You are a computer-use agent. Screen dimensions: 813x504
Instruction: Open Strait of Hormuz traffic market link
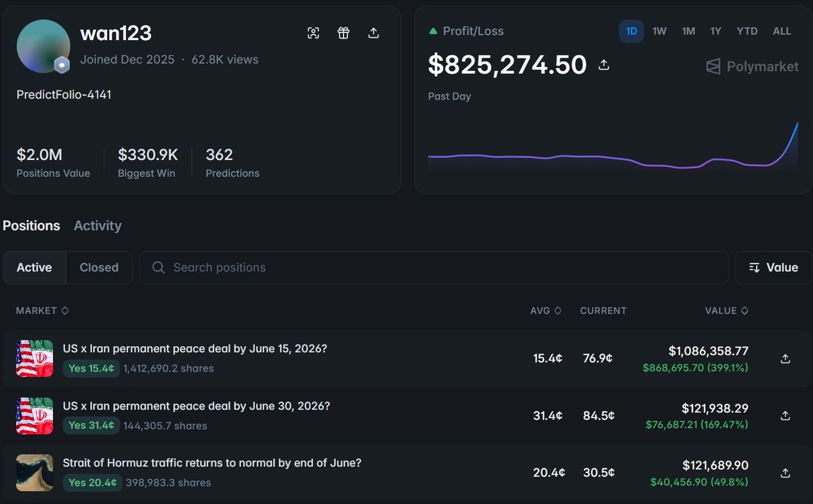pyautogui.click(x=212, y=463)
